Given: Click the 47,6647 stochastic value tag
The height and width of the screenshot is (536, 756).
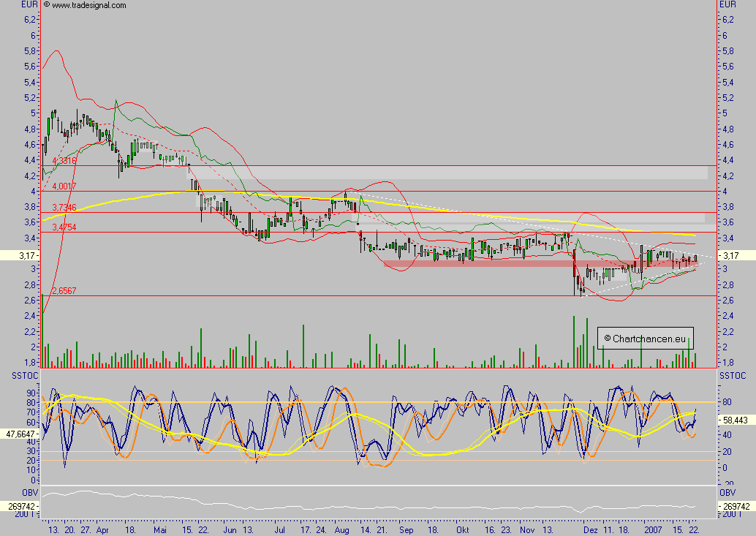Looking at the screenshot, I should pyautogui.click(x=20, y=434).
